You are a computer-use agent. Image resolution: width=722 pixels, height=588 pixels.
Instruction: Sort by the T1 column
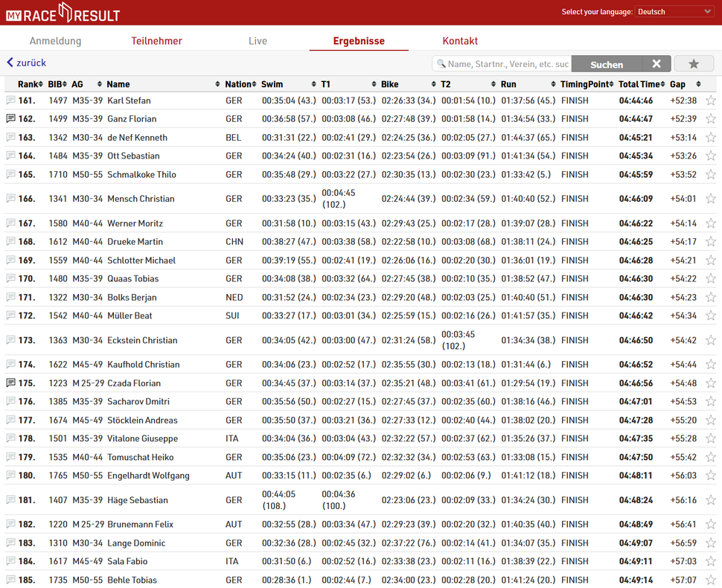348,84
